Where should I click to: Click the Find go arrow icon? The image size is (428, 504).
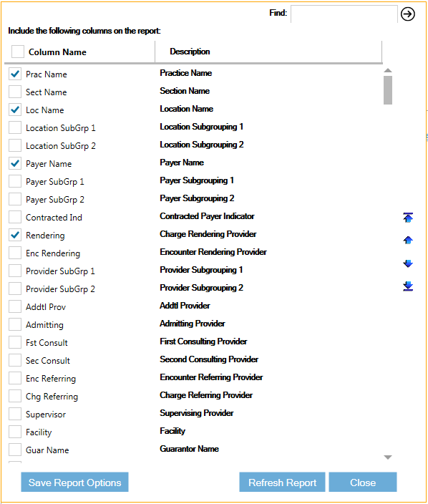407,14
